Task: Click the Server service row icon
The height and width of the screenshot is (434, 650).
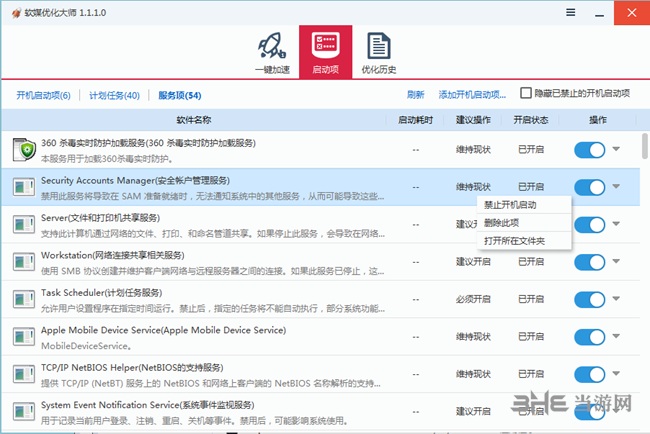Action: coord(24,224)
